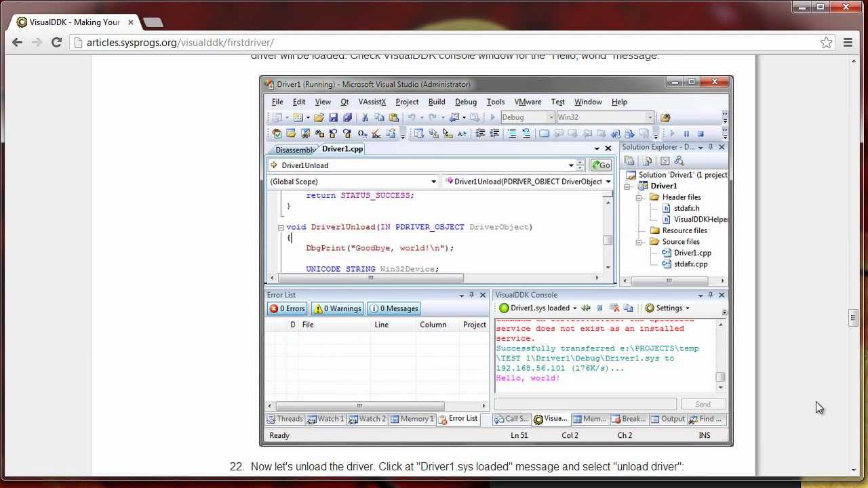Open the Chrome hamburger menu
This screenshot has width=868, height=488.
pos(848,42)
